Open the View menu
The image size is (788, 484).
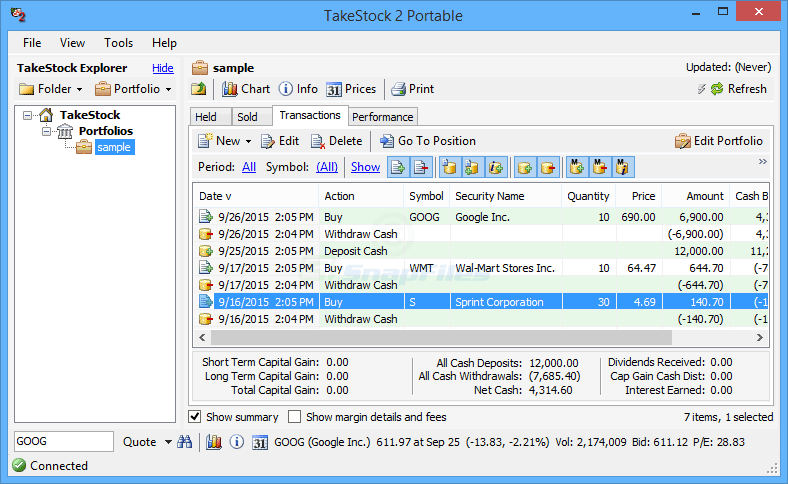(72, 43)
